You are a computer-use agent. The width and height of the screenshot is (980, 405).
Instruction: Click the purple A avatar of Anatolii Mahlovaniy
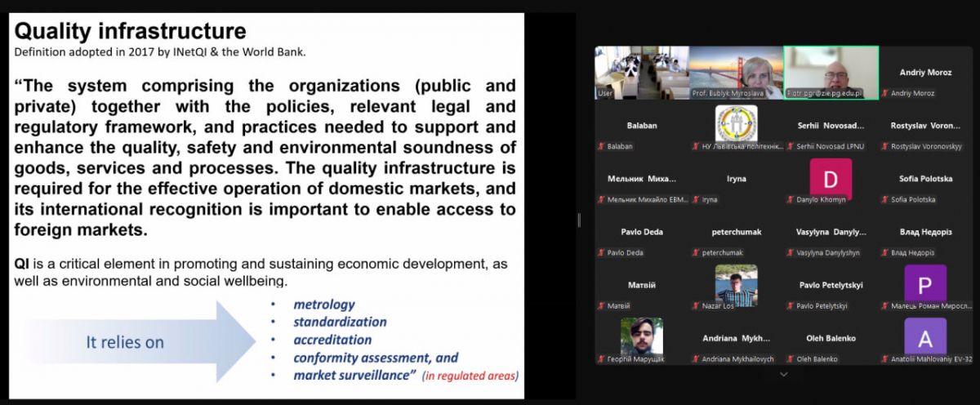(925, 336)
